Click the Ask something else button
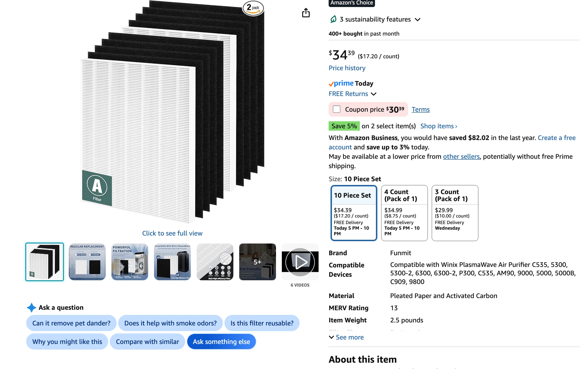588x369 pixels. tap(221, 341)
